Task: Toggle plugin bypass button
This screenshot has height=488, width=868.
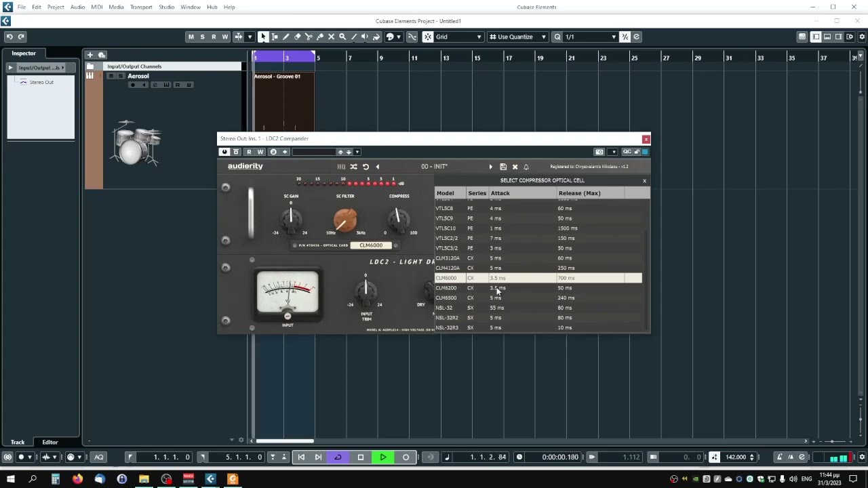Action: click(236, 152)
